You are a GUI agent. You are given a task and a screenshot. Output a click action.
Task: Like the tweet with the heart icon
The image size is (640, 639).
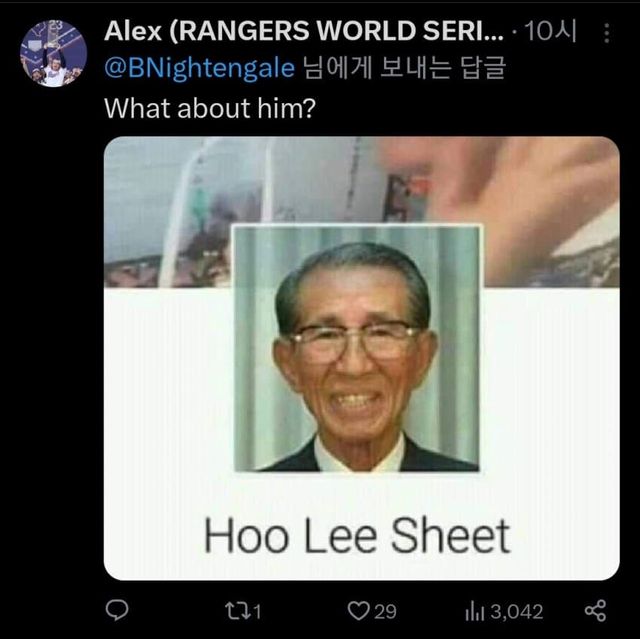coord(358,611)
